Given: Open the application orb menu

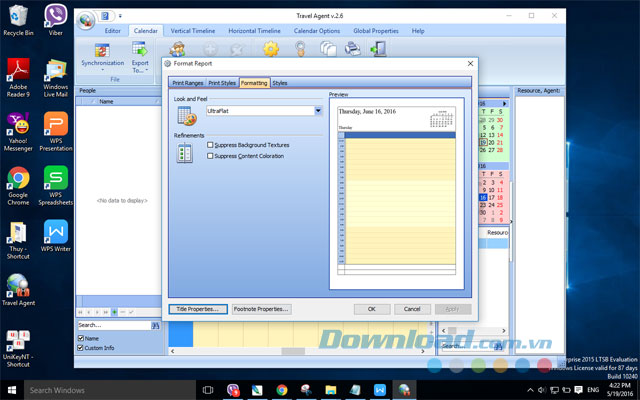Looking at the screenshot, I should [x=87, y=19].
